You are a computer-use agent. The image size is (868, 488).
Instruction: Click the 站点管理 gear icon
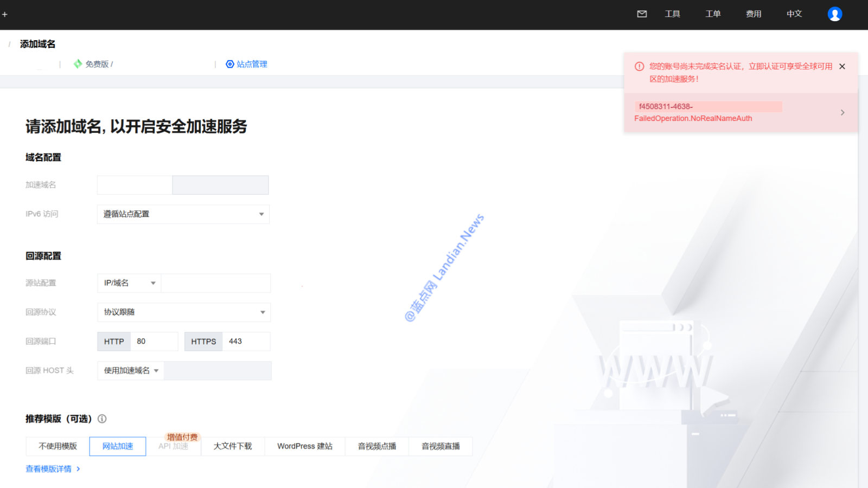(x=230, y=64)
